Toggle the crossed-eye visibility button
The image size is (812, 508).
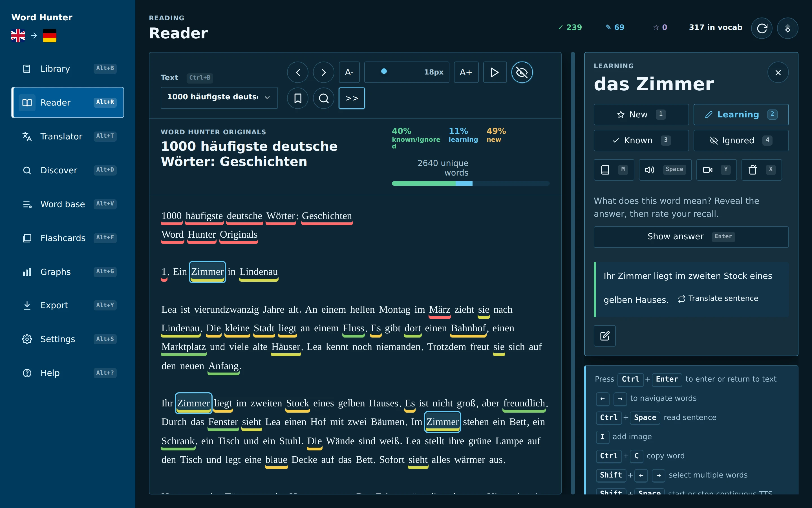point(522,72)
